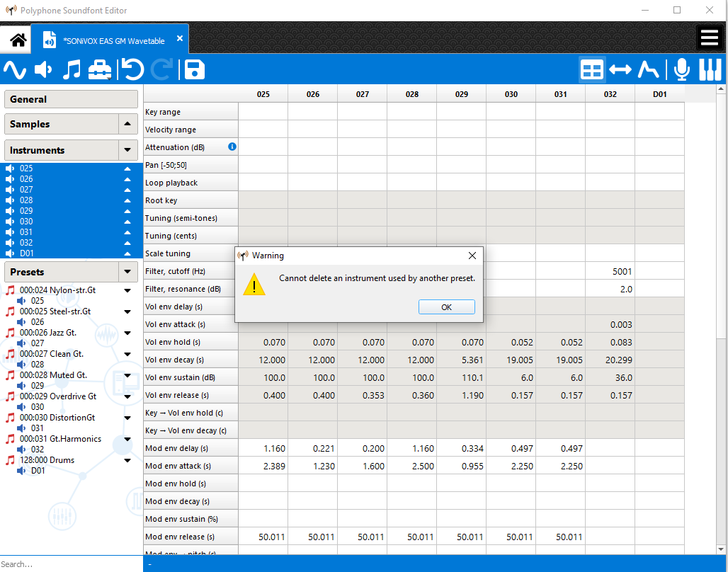Select column header 032
Image resolution: width=728 pixels, height=572 pixels.
[x=610, y=94]
